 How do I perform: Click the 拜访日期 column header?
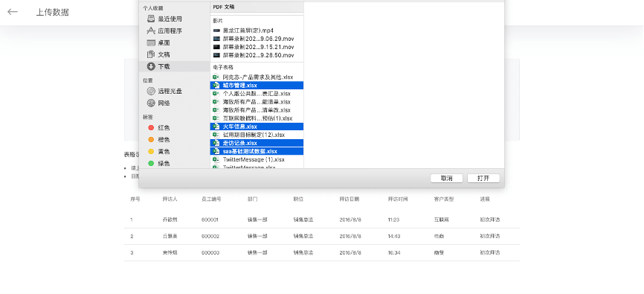pos(349,199)
